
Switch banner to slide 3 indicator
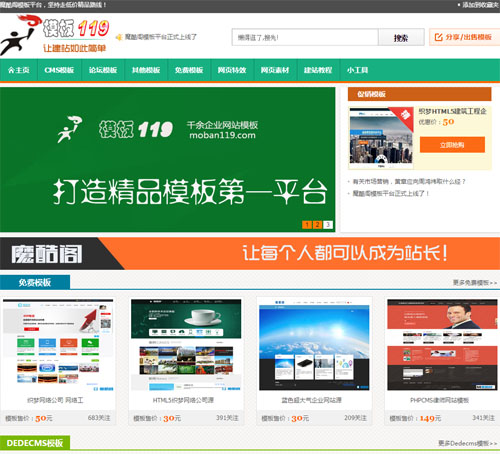(328, 224)
